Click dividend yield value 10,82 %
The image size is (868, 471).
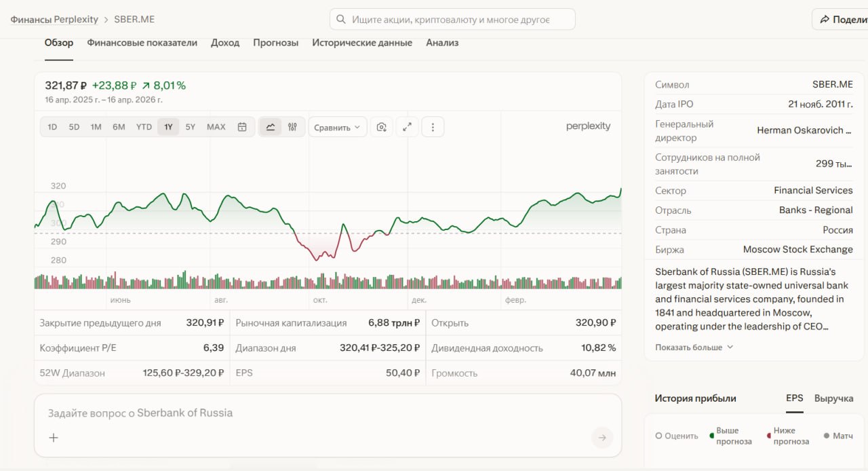click(599, 348)
